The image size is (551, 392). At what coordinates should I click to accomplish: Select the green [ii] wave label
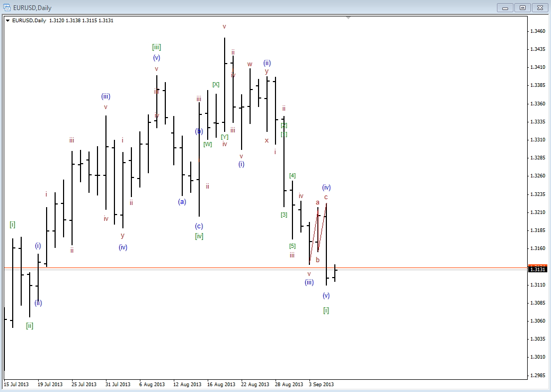30,326
